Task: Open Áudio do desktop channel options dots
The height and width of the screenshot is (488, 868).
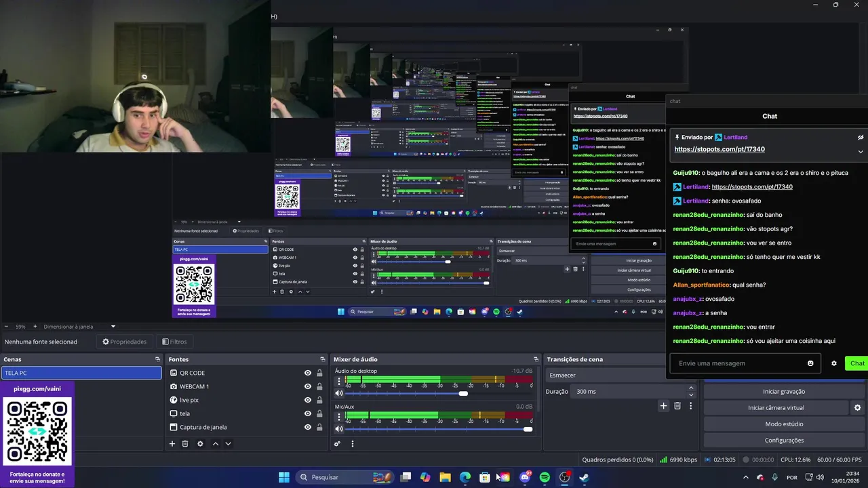Action: (339, 382)
